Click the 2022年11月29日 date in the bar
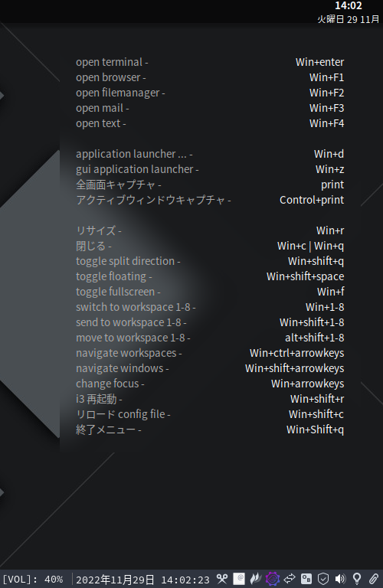This screenshot has height=588, width=383. [115, 580]
